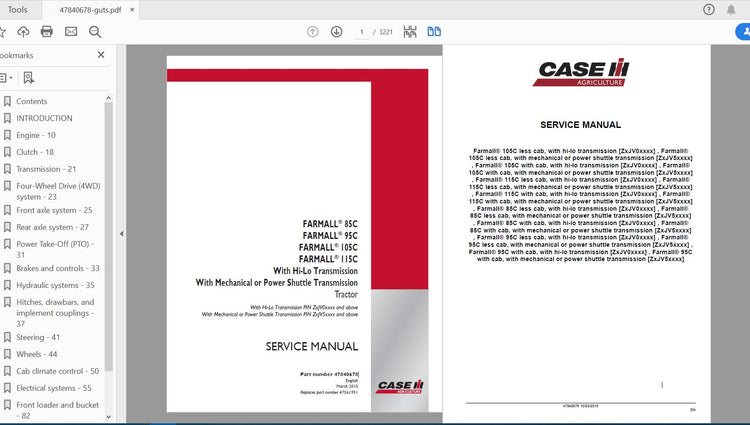Close the 47840678-guts.pdf tab
The width and height of the screenshot is (750, 425).
click(132, 10)
